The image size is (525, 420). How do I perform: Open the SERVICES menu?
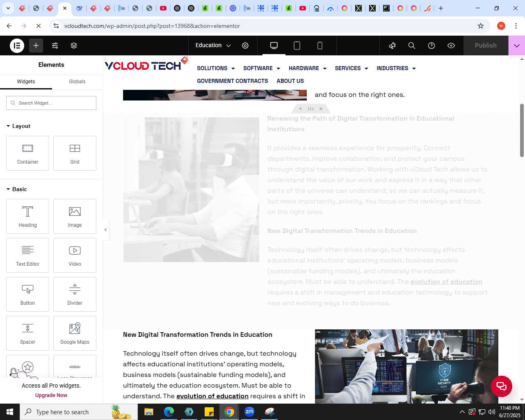click(352, 68)
